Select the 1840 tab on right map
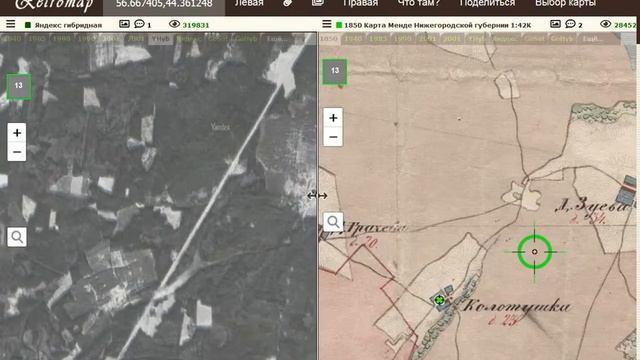 pyautogui.click(x=353, y=39)
